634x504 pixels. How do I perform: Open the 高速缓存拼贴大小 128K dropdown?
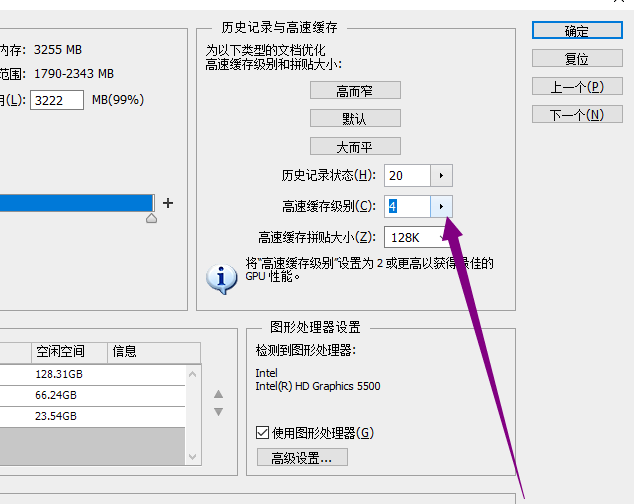[418, 237]
